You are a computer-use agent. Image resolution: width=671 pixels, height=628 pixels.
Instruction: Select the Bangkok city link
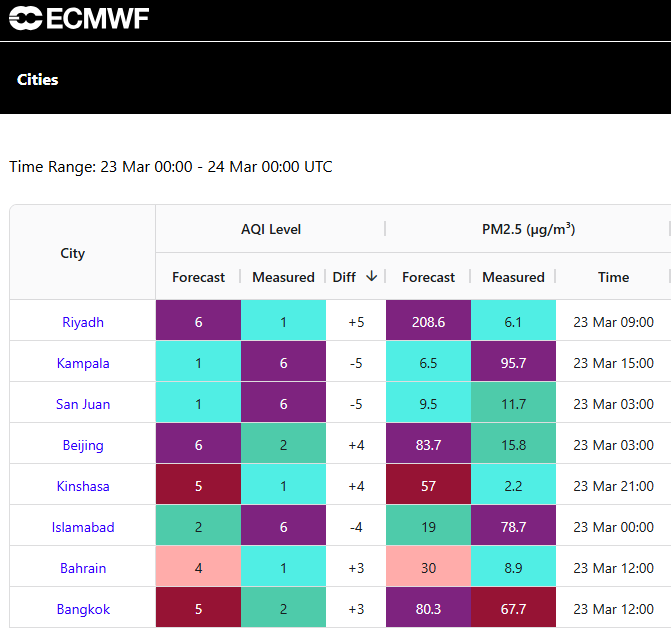tap(83, 609)
